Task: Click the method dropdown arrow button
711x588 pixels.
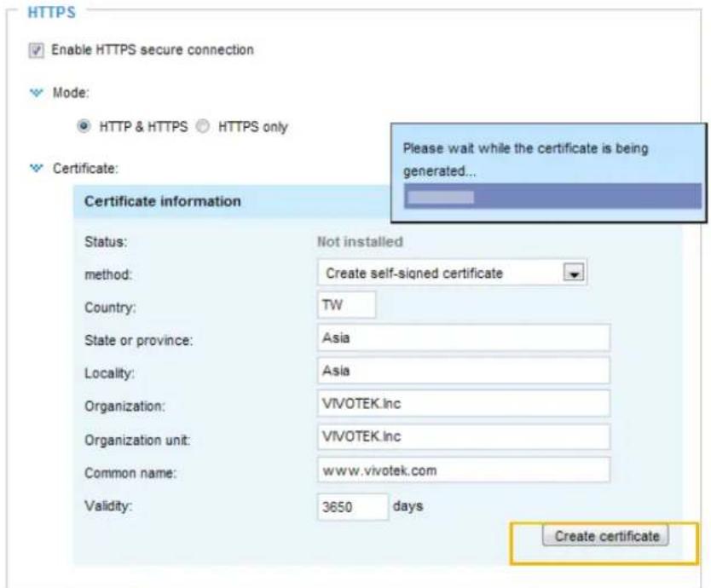Action: 574,273
